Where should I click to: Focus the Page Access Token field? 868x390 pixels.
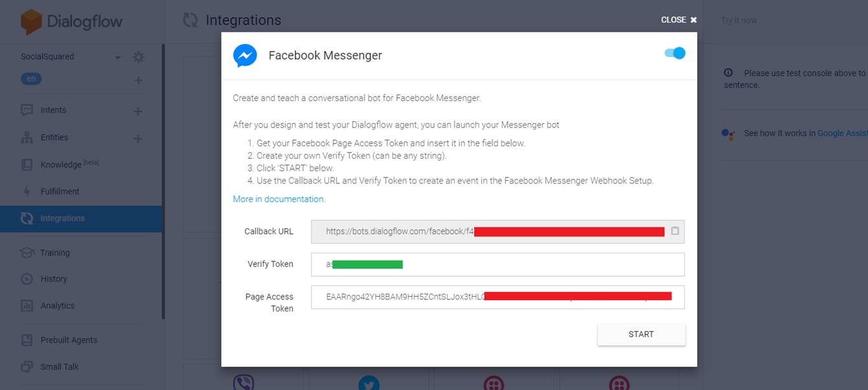tap(497, 297)
